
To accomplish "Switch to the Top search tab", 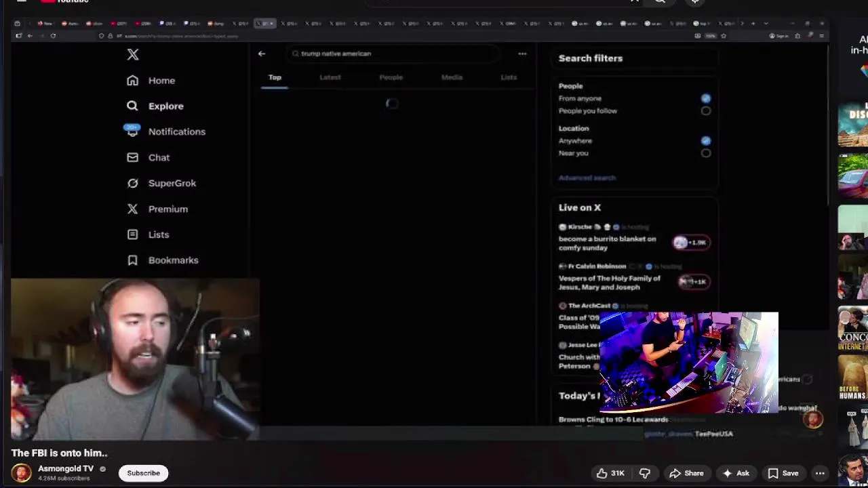I will tap(275, 77).
